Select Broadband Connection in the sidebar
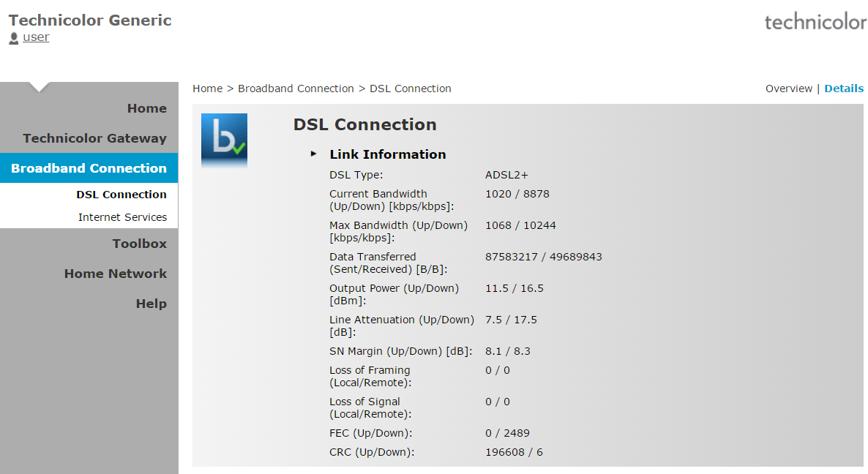 point(89,168)
